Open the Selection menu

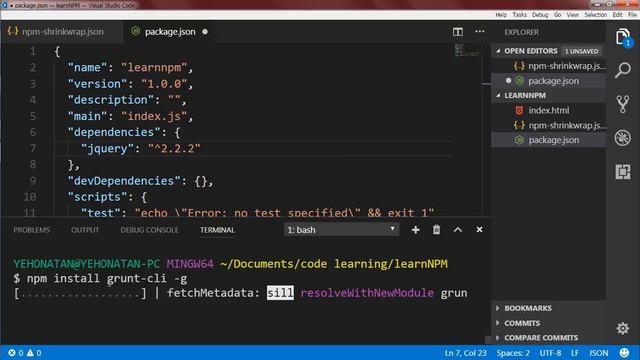[x=596, y=15]
